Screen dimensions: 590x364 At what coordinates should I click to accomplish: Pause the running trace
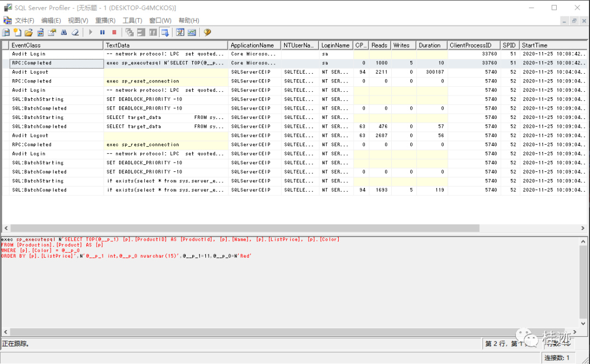pos(102,32)
